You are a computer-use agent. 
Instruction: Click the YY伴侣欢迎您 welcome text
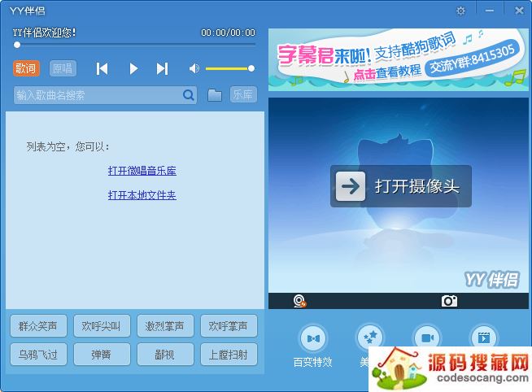click(44, 33)
